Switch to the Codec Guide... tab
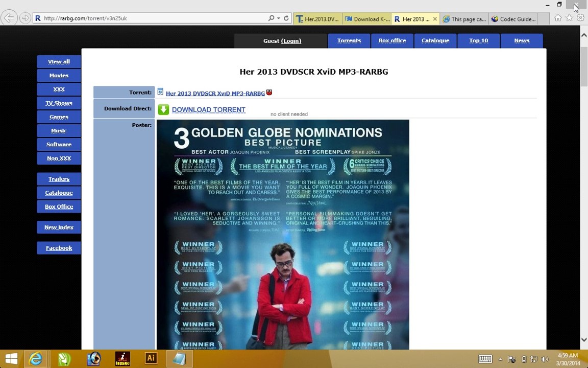The height and width of the screenshot is (368, 588). pyautogui.click(x=513, y=19)
